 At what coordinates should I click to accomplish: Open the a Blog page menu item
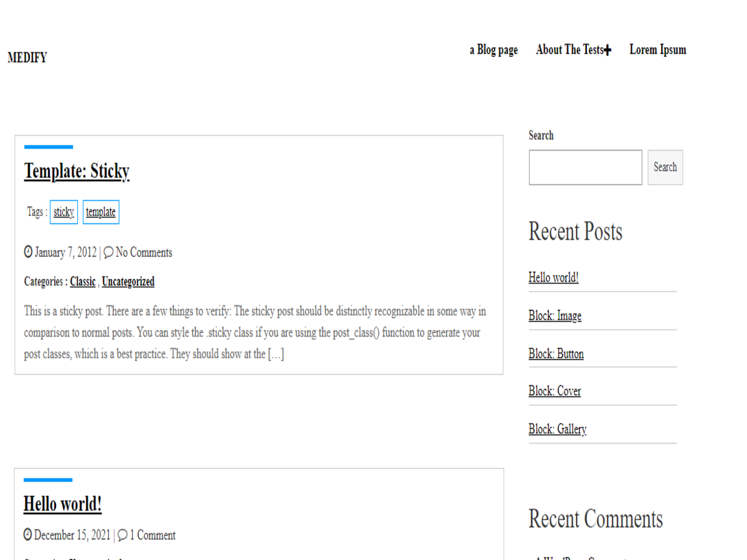[493, 50]
